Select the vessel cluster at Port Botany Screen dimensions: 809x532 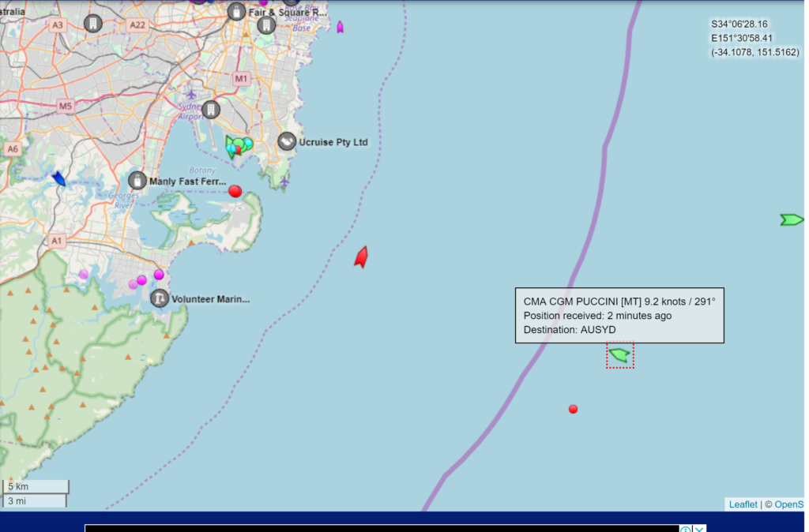(x=238, y=146)
